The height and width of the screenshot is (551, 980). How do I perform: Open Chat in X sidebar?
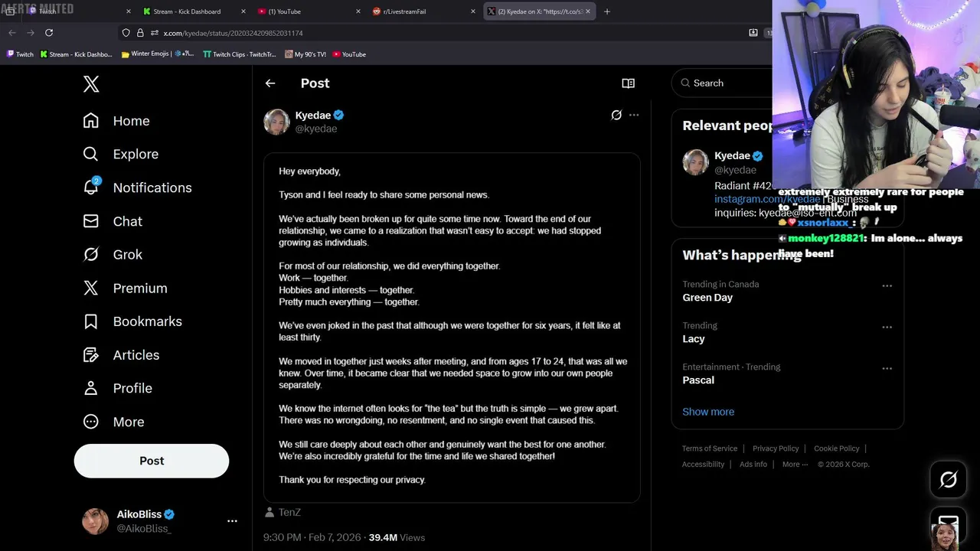[x=113, y=221]
